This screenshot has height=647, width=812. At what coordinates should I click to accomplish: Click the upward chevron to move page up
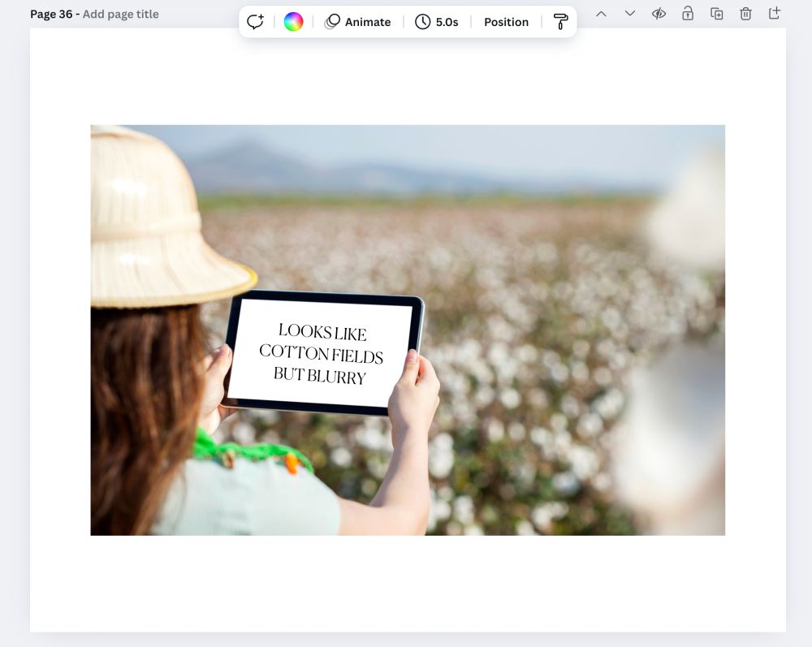pyautogui.click(x=602, y=14)
